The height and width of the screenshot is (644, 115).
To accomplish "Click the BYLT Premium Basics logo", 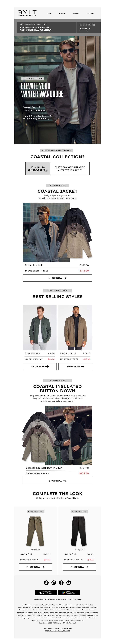I will point(28,13).
